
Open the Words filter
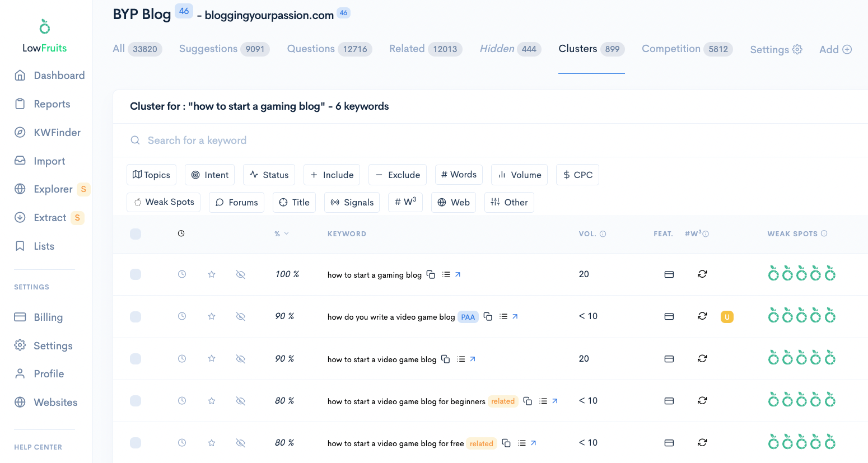click(x=459, y=175)
